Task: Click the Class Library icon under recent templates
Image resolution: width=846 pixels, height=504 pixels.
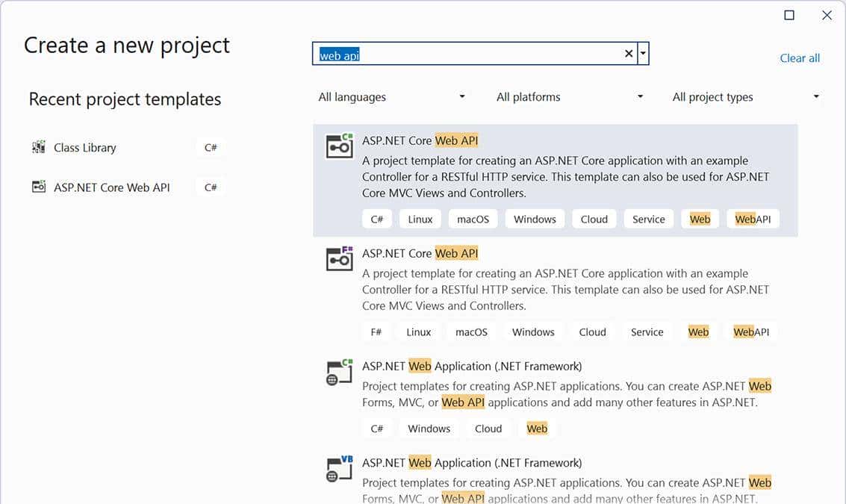Action: pyautogui.click(x=38, y=147)
